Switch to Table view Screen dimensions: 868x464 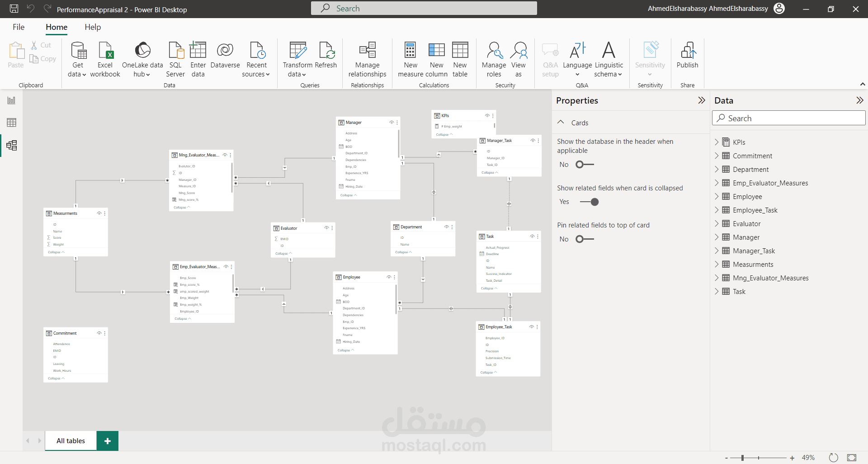[11, 123]
